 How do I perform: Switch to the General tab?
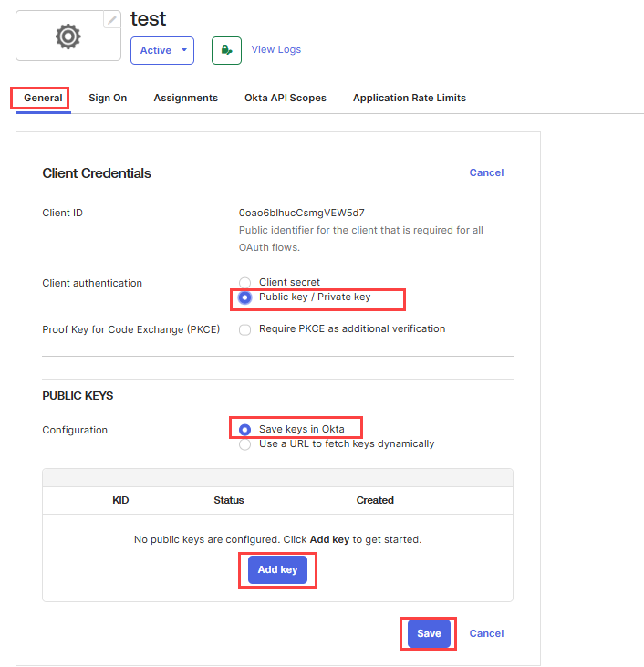(x=43, y=98)
